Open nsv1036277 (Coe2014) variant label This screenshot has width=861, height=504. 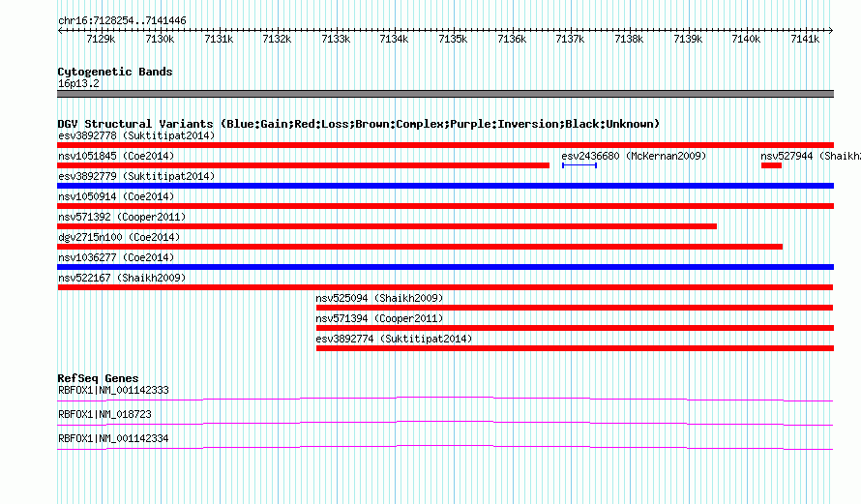116,257
